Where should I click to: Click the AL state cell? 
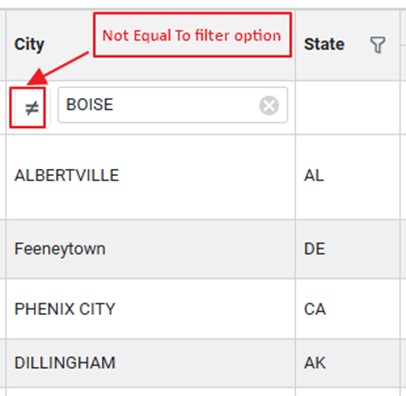347,177
